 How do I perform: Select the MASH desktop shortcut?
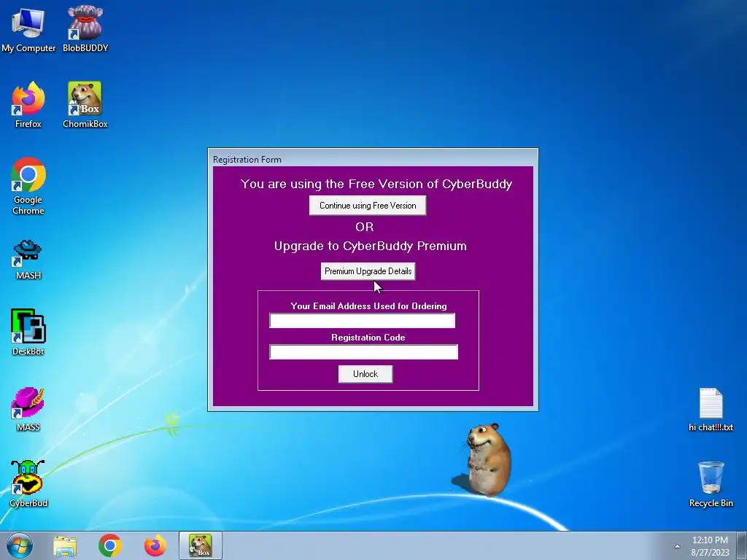point(28,260)
